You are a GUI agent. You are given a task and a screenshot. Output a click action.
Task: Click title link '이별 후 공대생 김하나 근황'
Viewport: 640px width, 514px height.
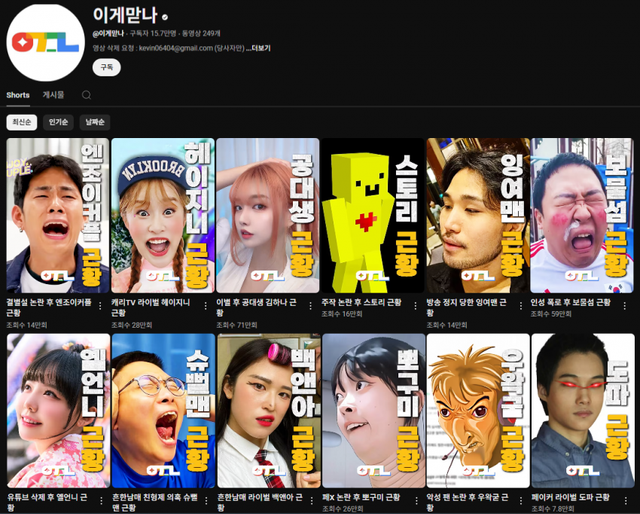pyautogui.click(x=262, y=300)
